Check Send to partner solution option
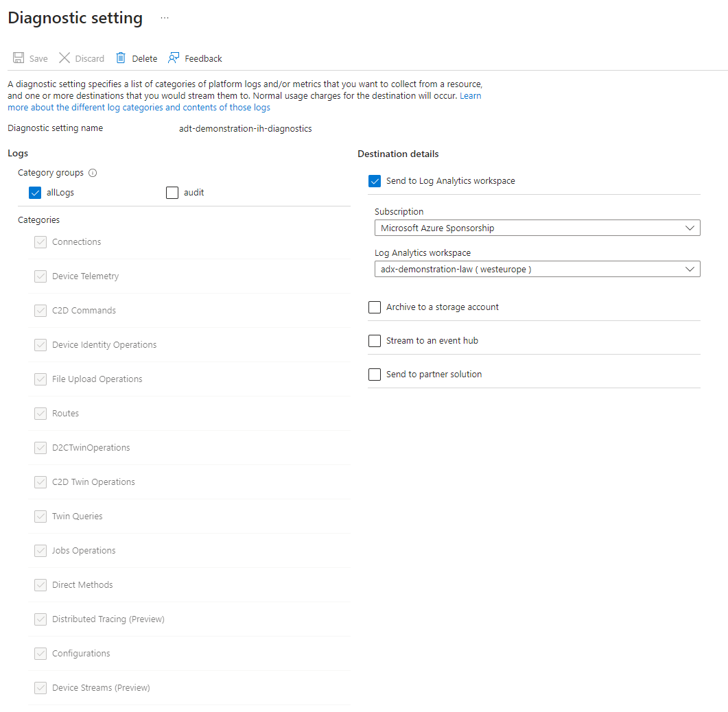 tap(375, 374)
